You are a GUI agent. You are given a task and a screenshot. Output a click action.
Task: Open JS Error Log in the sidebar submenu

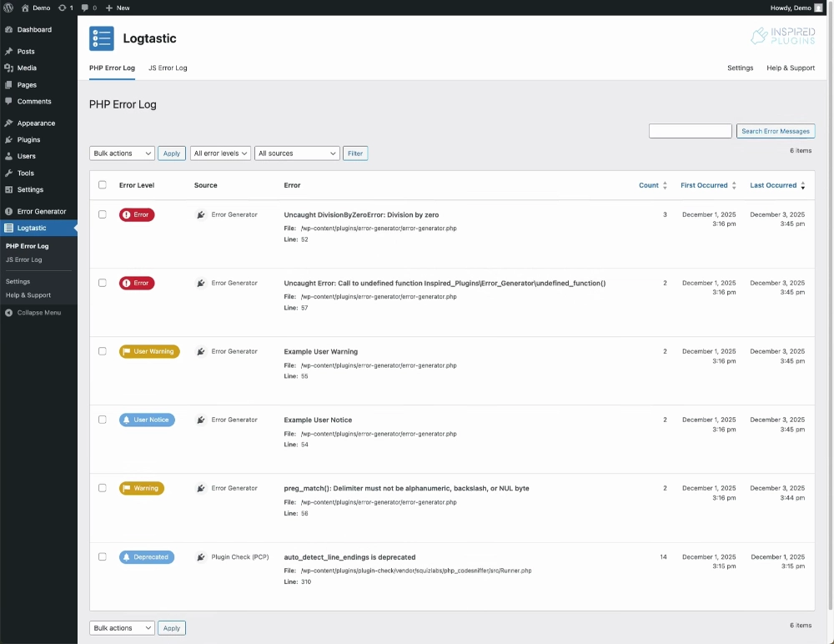23,259
